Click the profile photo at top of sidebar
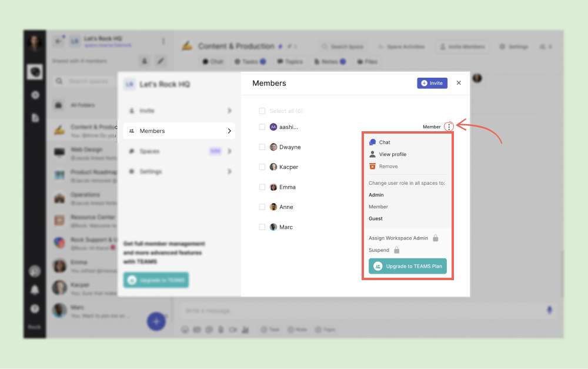This screenshot has width=588, height=369. click(35, 43)
